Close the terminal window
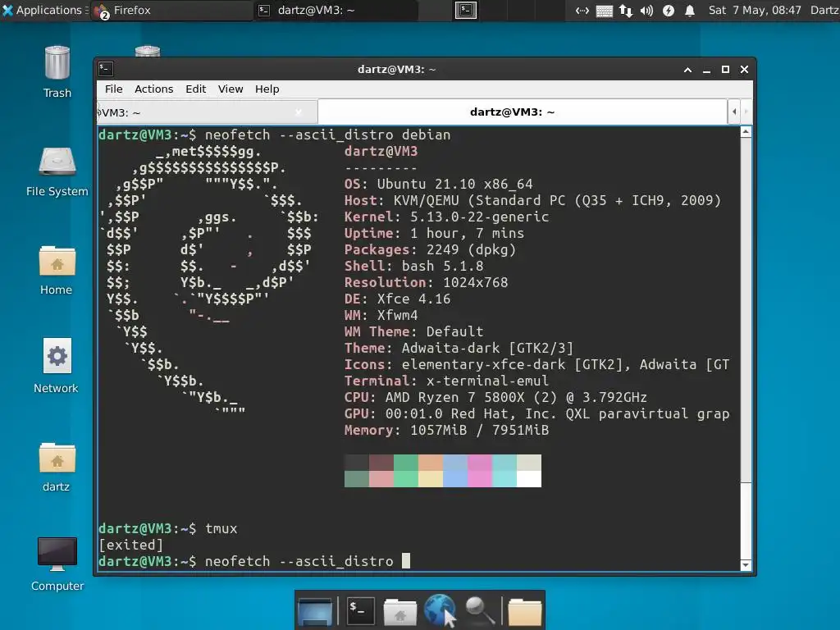Viewport: 840px width, 630px height. [x=744, y=70]
